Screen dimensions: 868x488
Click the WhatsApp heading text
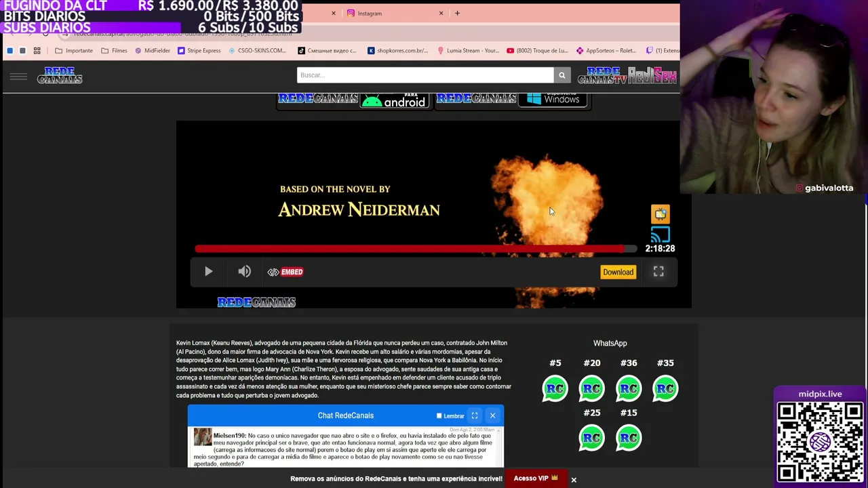pyautogui.click(x=610, y=344)
